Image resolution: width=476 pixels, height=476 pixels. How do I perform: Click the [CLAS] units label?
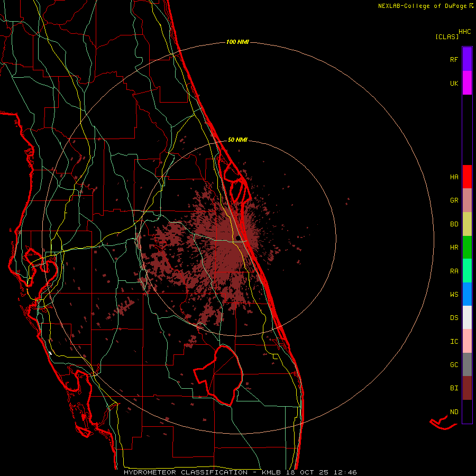coord(447,36)
